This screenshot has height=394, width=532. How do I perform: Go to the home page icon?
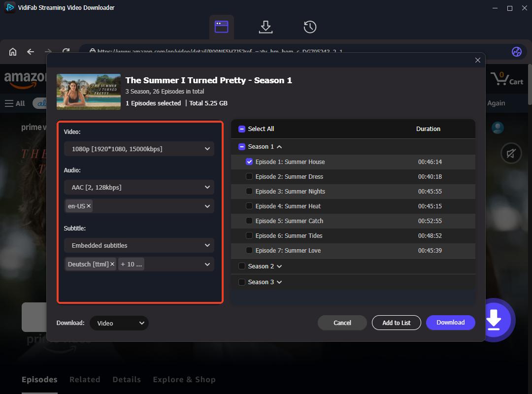coord(12,52)
